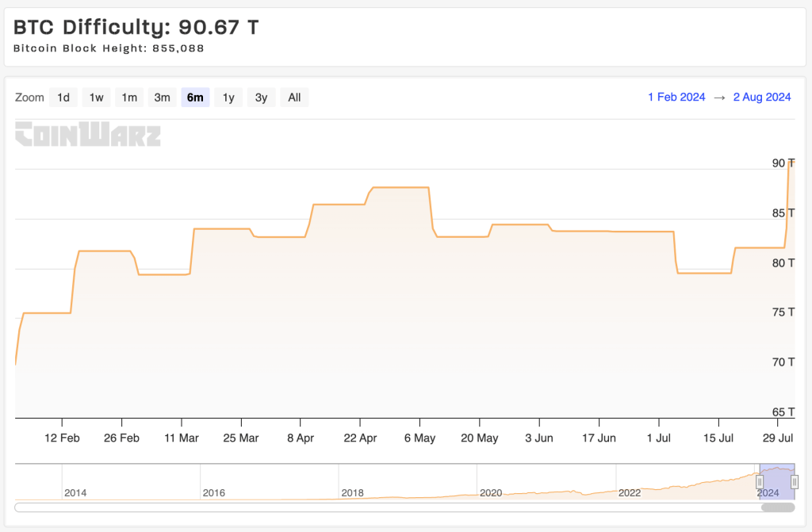The width and height of the screenshot is (812, 532).
Task: Click the chart line dip in early July
Action: tap(703, 273)
